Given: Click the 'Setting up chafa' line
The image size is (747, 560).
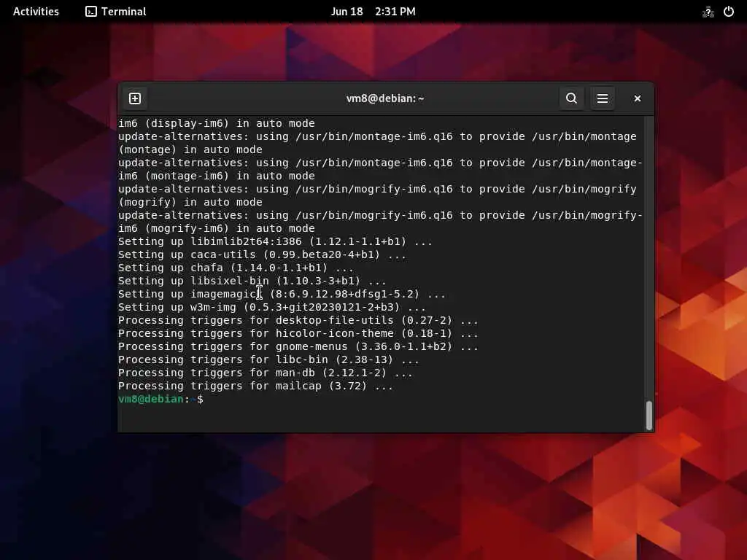Looking at the screenshot, I should click(236, 268).
